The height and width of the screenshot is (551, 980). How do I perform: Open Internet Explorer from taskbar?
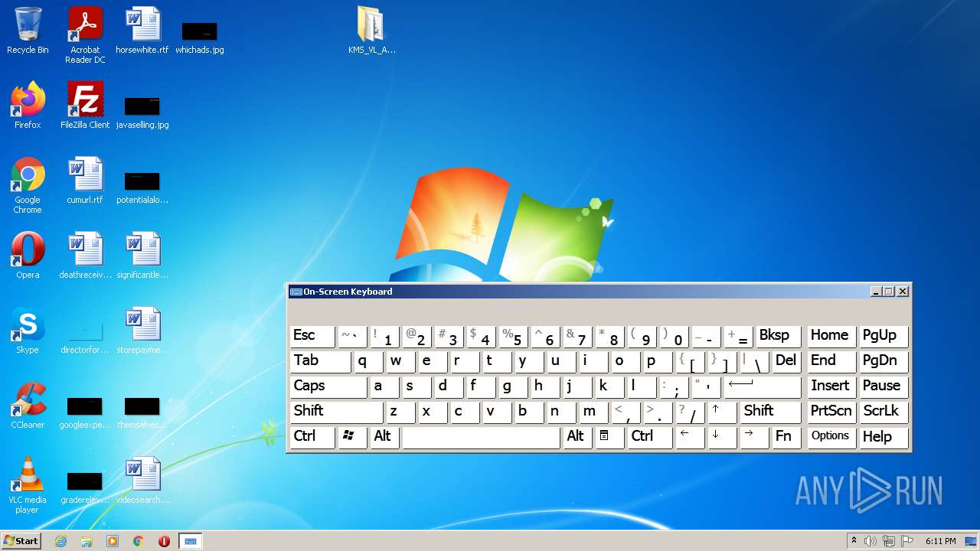click(x=60, y=541)
